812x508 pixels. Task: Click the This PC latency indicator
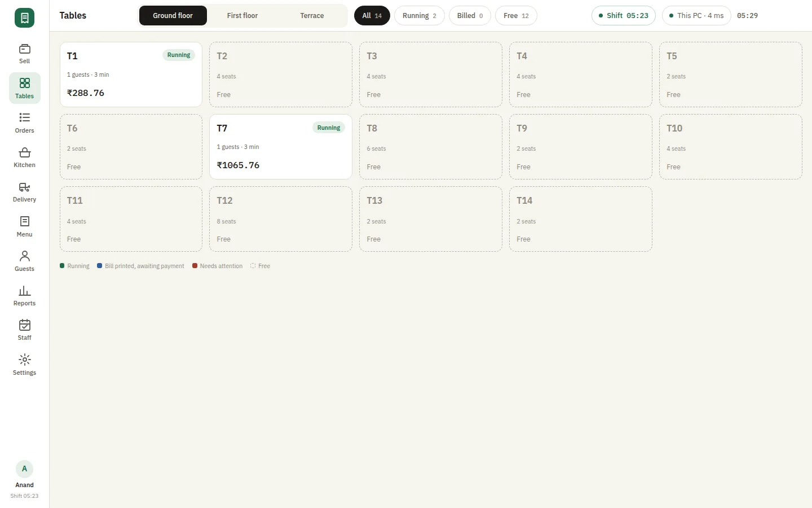point(696,16)
